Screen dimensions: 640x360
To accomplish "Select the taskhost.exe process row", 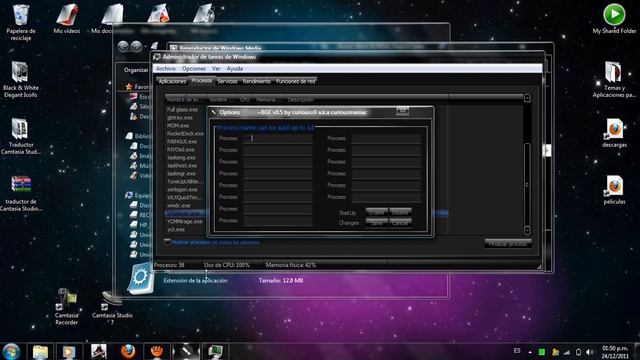I will (x=182, y=166).
